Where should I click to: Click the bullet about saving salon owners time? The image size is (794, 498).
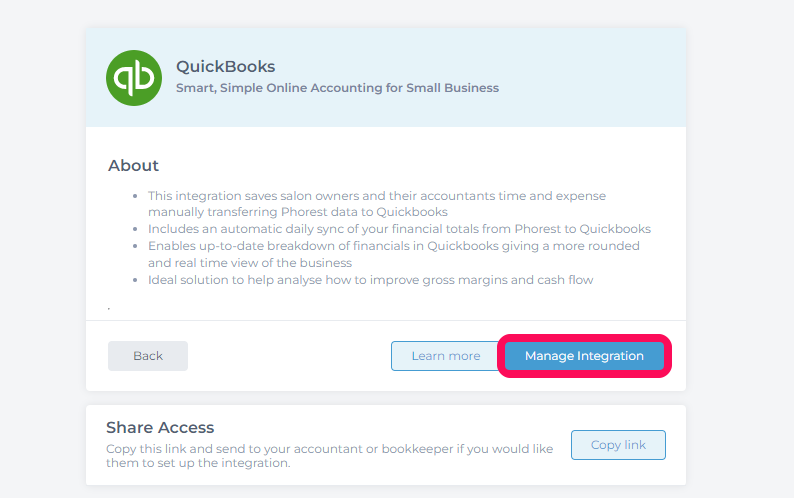tap(377, 204)
